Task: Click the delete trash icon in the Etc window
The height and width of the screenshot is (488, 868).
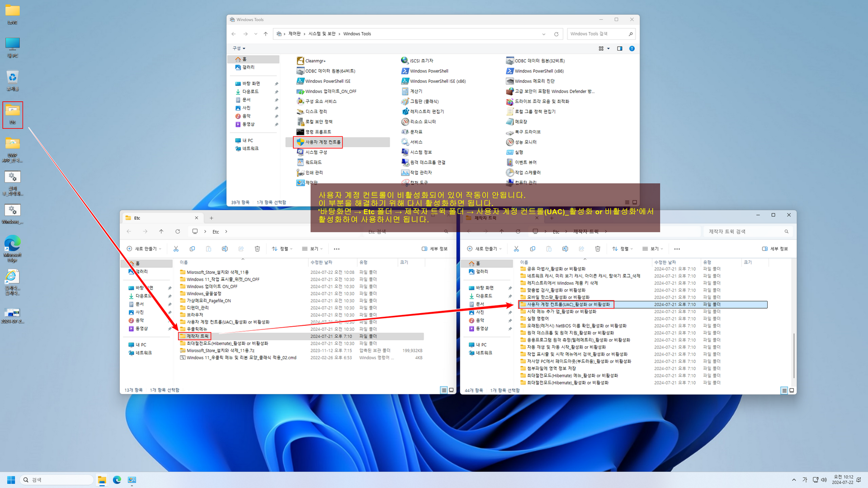Action: pos(257,249)
